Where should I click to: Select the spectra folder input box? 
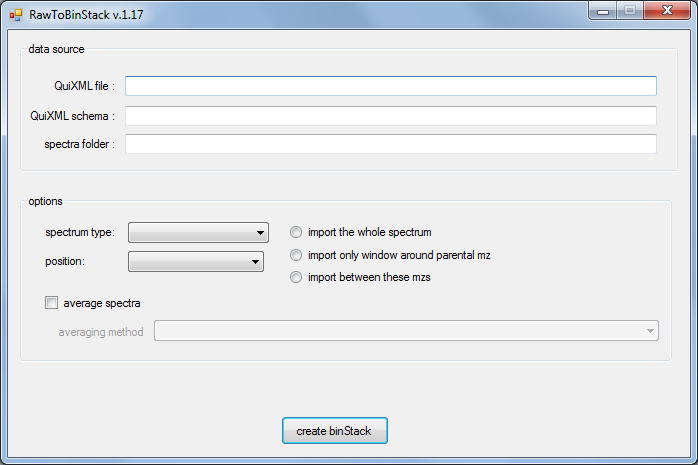pos(390,144)
